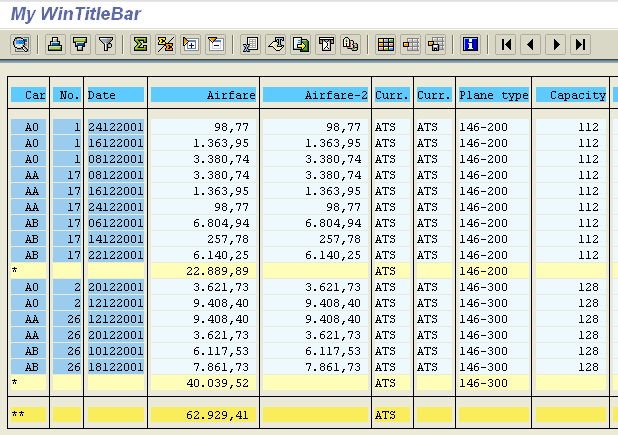Click 7.861,73 in the Airfare-2 column
Screen dimensions: 618x435
coord(315,367)
